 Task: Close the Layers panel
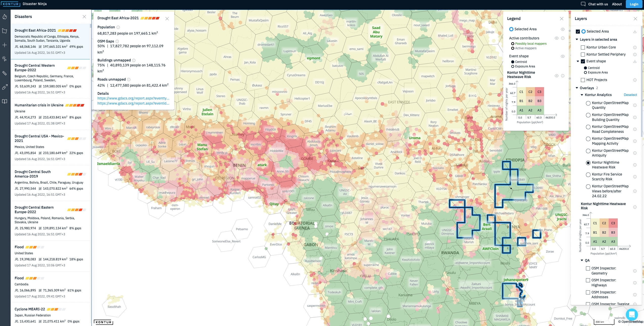point(635,19)
